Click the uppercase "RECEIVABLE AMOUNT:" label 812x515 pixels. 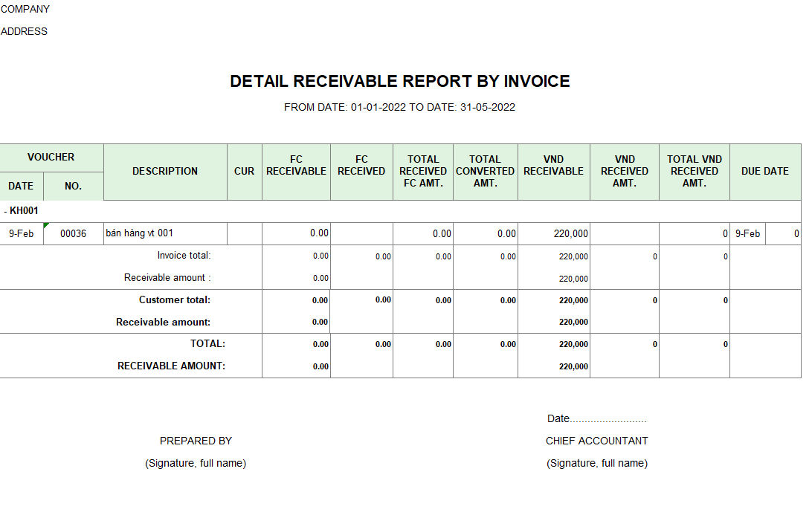172,366
